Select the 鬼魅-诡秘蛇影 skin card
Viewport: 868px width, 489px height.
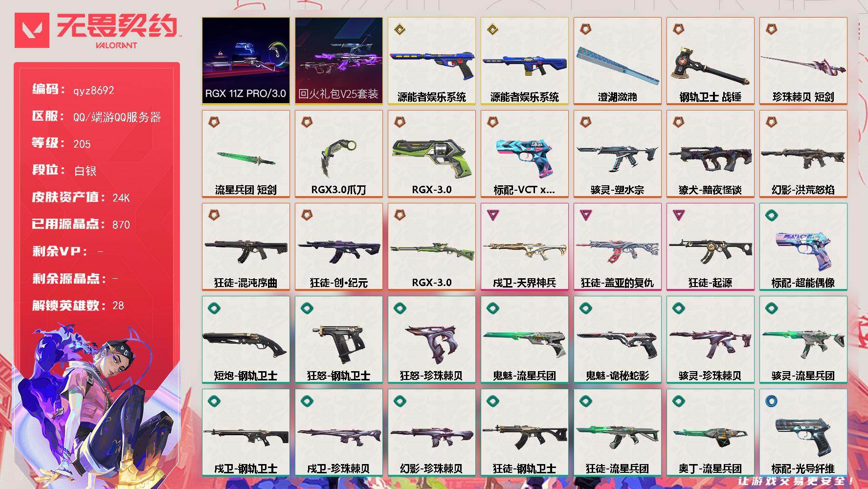tap(617, 339)
